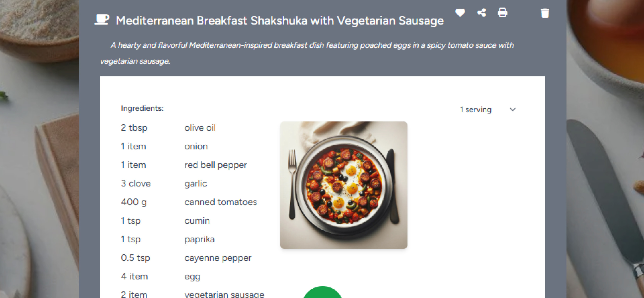Click the coffee cup breakfast icon
The width and height of the screenshot is (644, 298).
pos(102,19)
